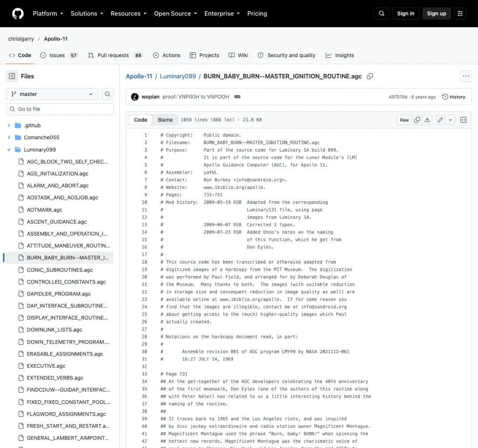Open Security and quality tab
Image resolution: width=478 pixels, height=448 pixels.
(x=286, y=55)
